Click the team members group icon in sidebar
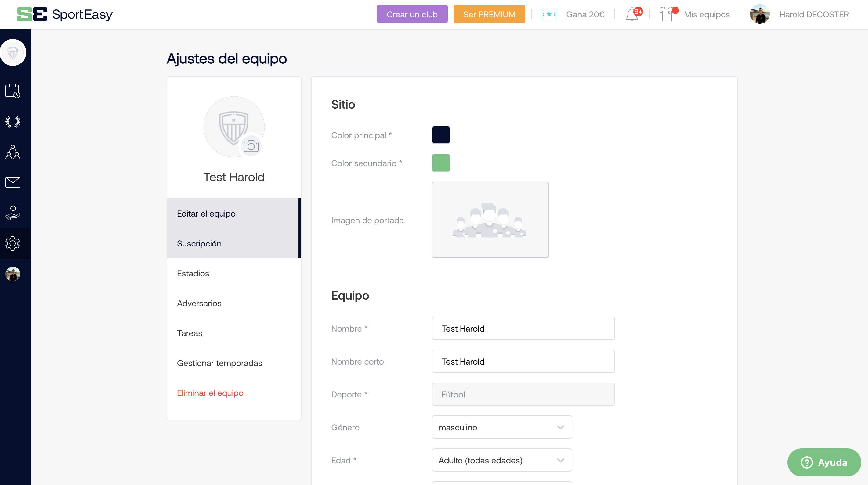The height and width of the screenshot is (485, 868). pyautogui.click(x=13, y=151)
